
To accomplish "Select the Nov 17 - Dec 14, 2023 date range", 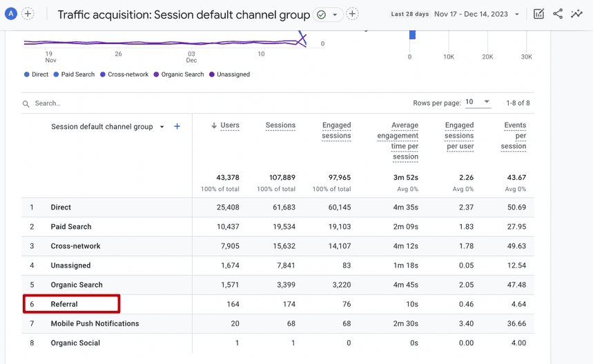I will click(x=471, y=14).
